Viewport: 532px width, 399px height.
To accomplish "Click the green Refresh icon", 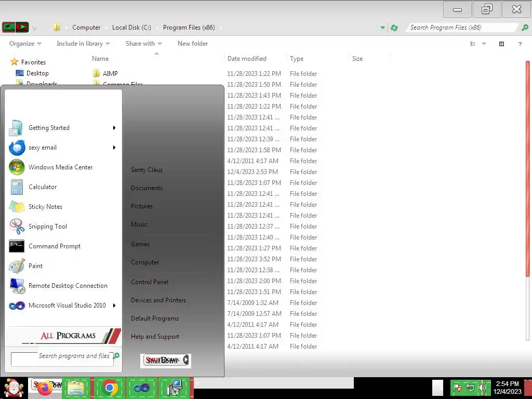I will coord(394,28).
